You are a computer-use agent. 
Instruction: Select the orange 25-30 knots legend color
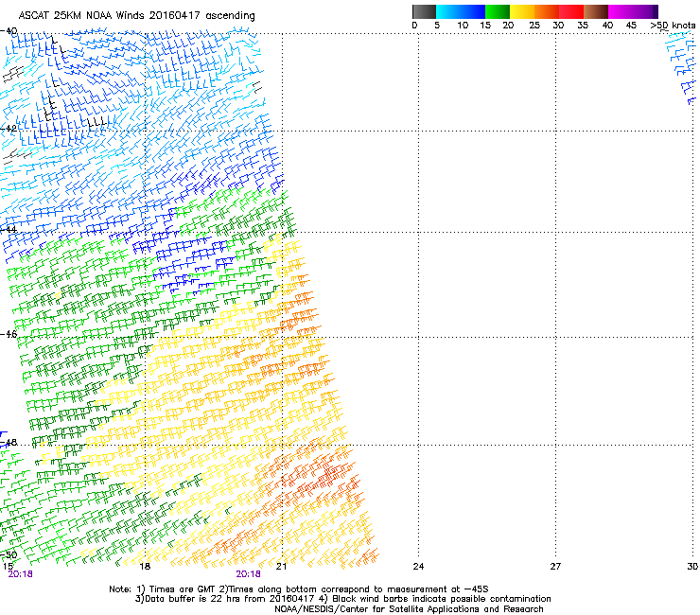click(547, 11)
